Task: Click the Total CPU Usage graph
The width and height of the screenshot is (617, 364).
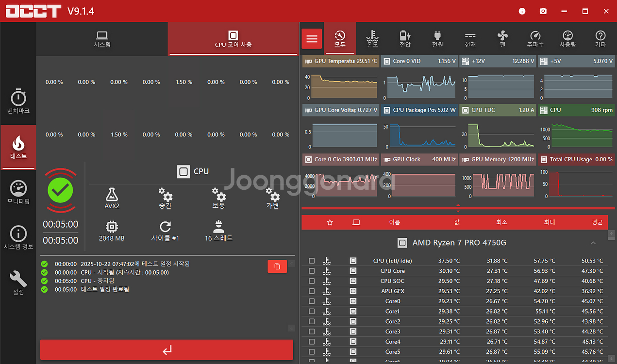Action: point(576,184)
